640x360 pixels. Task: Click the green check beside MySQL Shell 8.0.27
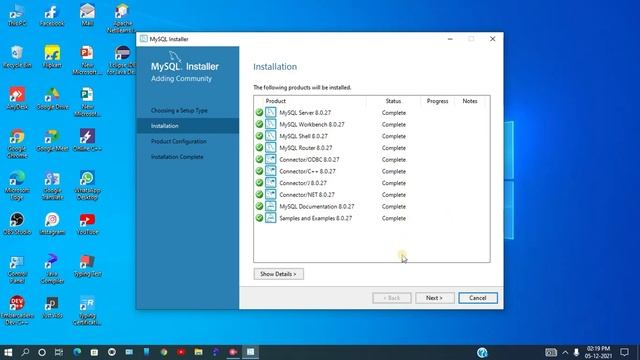pyautogui.click(x=259, y=136)
